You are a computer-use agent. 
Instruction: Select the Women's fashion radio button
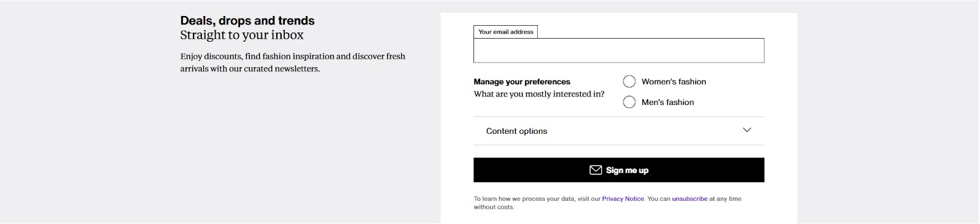[629, 82]
